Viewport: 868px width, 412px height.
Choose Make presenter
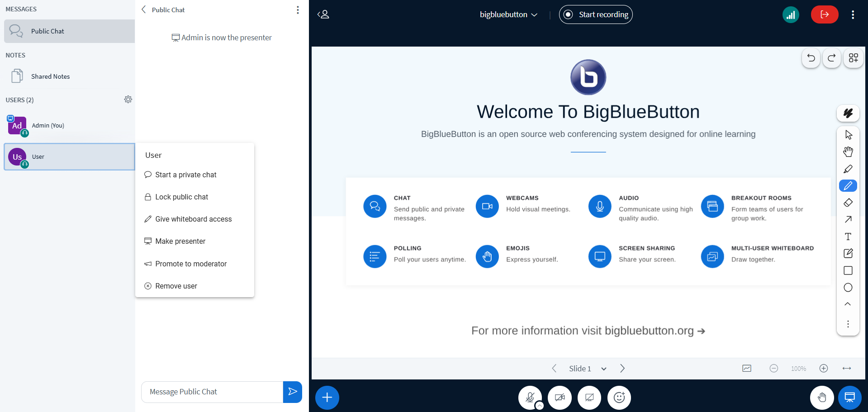(194, 241)
